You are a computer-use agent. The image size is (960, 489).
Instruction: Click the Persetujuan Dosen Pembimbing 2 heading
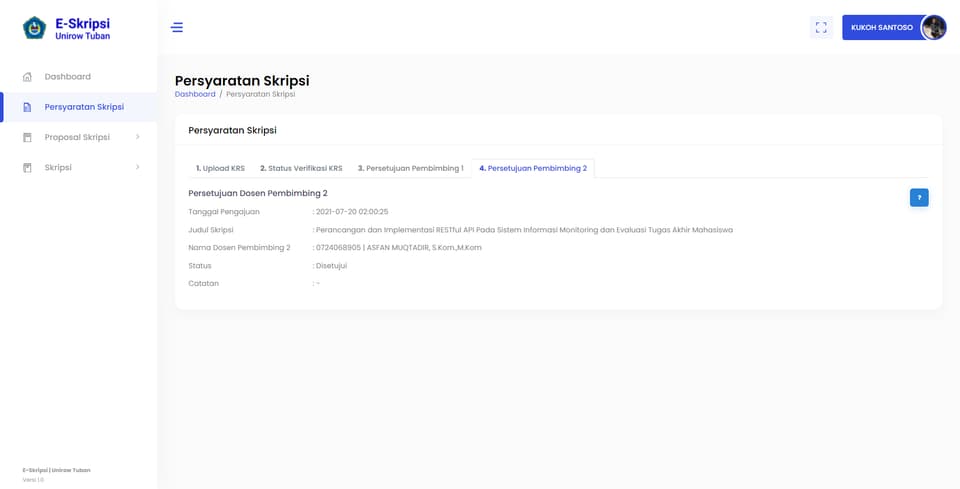(x=258, y=193)
